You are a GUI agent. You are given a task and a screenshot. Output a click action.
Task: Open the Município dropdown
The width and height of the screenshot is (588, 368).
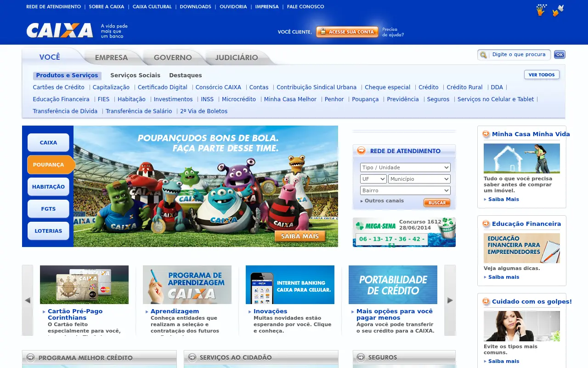(419, 179)
